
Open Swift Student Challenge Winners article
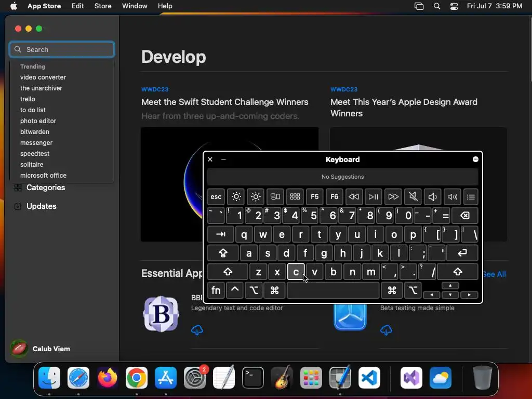[x=224, y=102]
